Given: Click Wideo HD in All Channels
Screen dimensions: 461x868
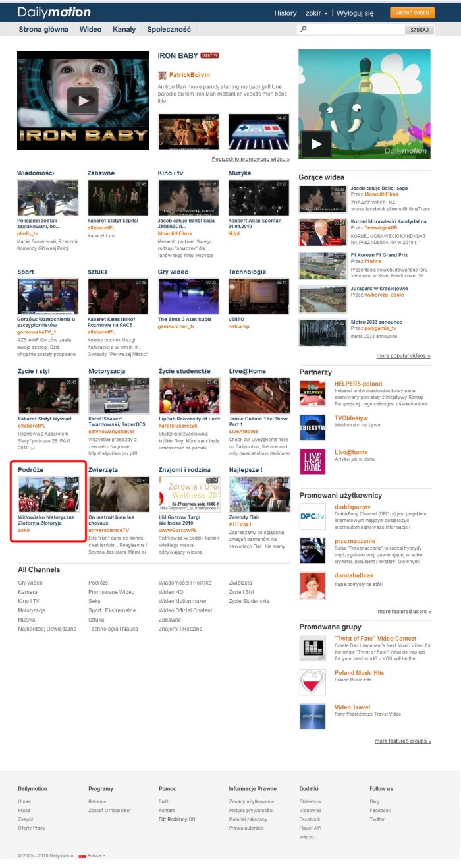Looking at the screenshot, I should [171, 592].
